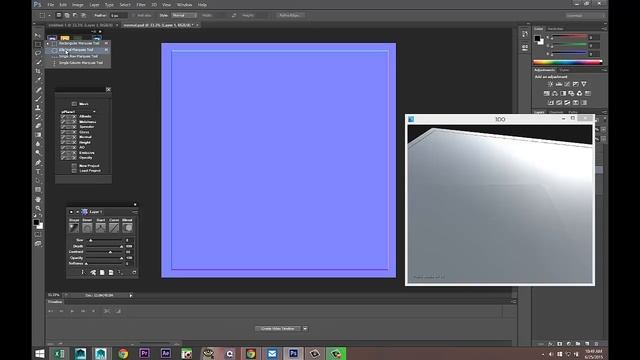640x360 pixels.
Task: Select the Zoom tool in the toolbar
Action: click(x=38, y=208)
